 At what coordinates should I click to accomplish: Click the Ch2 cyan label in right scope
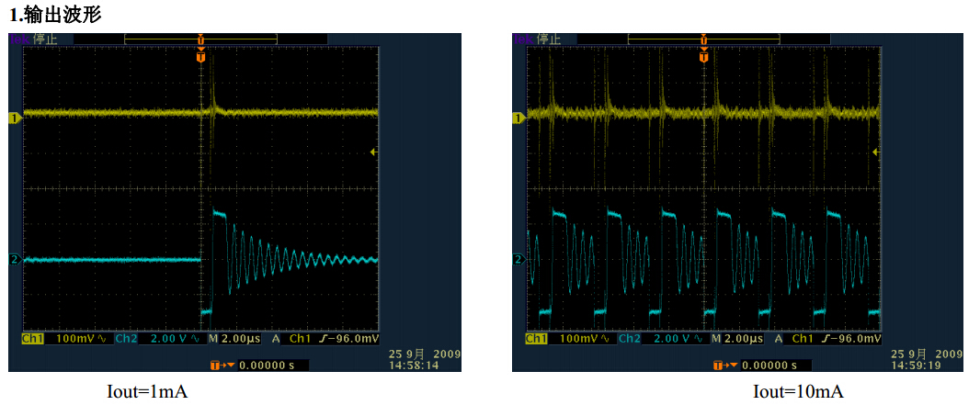(x=630, y=339)
